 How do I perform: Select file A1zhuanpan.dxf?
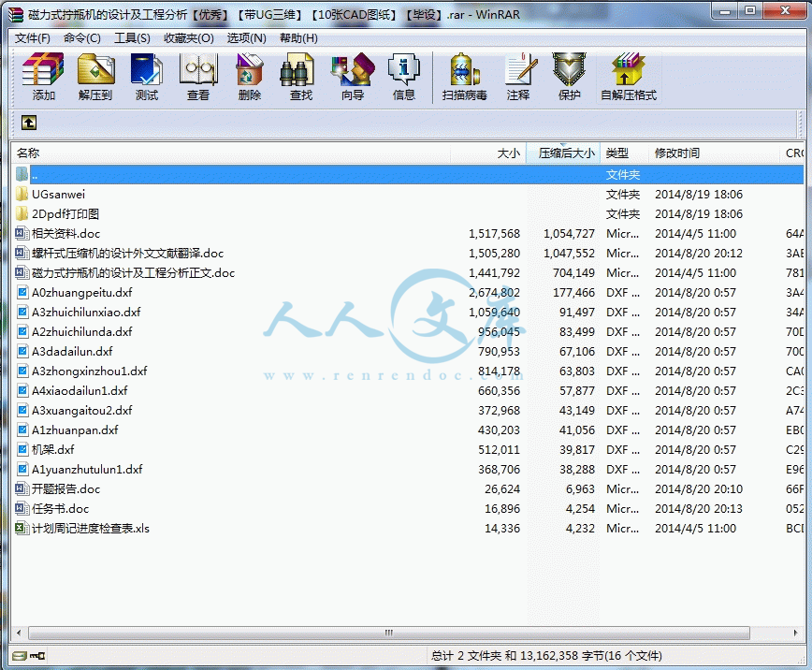[75, 430]
